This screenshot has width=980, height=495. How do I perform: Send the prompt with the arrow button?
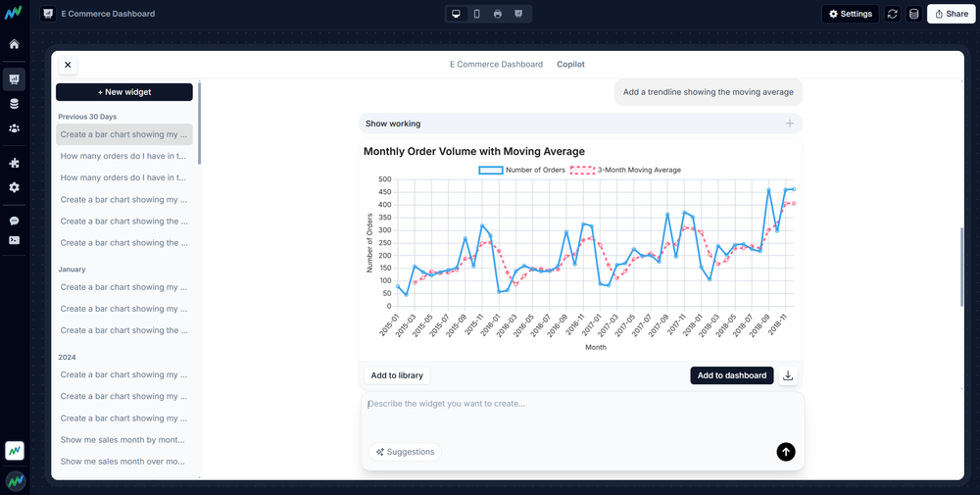click(x=786, y=452)
